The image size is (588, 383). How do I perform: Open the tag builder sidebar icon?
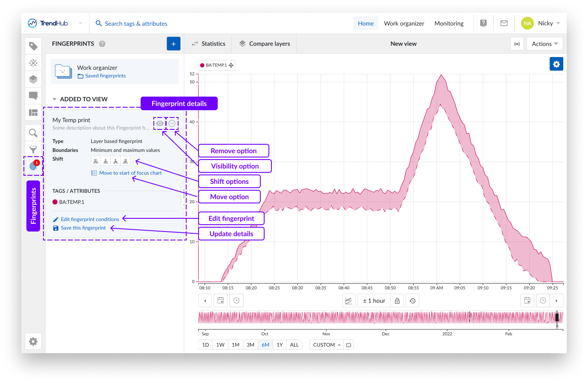tap(33, 63)
